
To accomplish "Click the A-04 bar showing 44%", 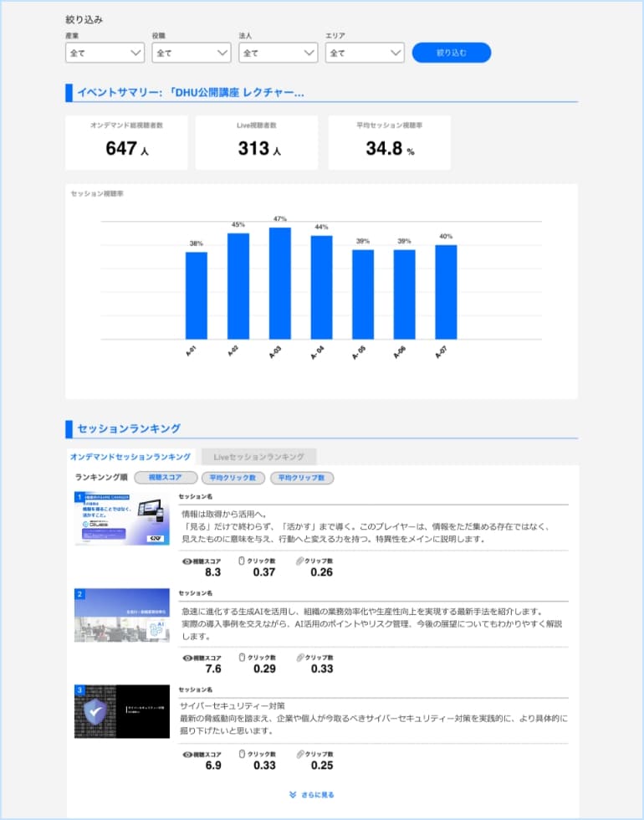I will pos(321,288).
